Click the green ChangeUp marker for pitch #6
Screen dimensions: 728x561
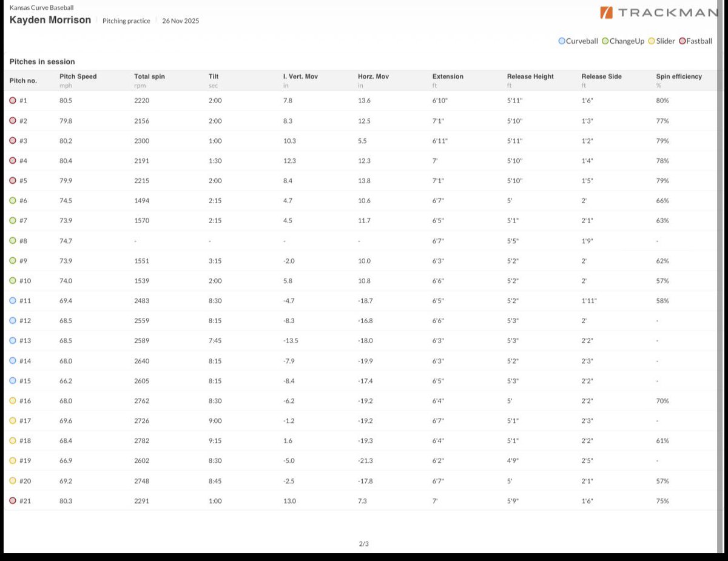[x=13, y=201]
